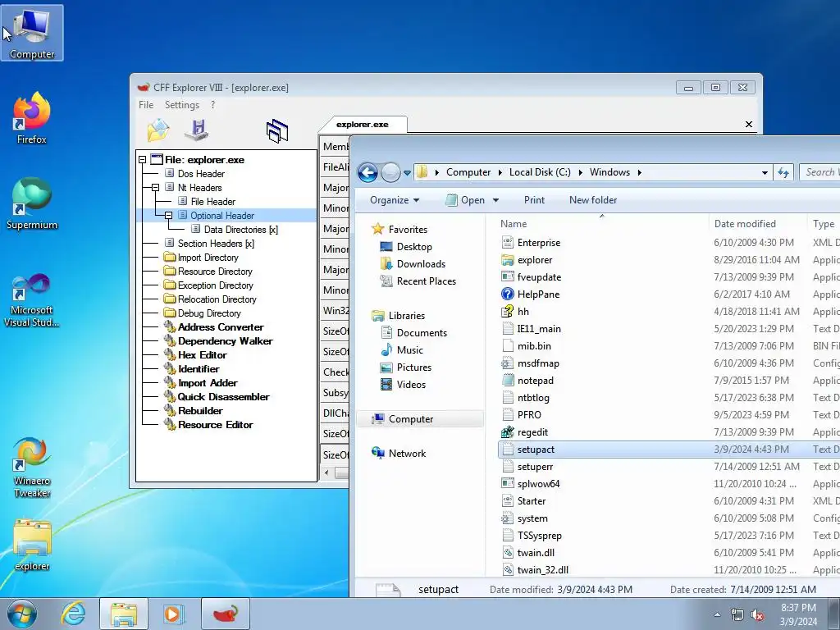
Task: Click New folder in the toolbar
Action: [593, 200]
